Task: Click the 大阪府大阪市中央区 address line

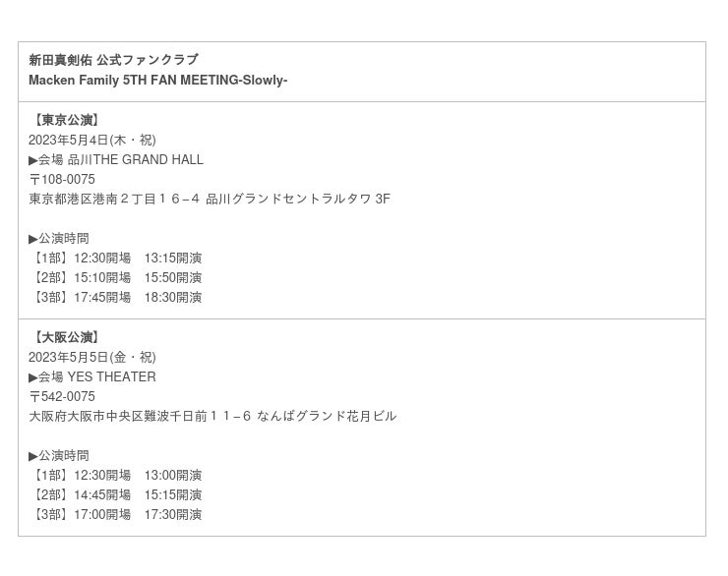Action: click(212, 416)
